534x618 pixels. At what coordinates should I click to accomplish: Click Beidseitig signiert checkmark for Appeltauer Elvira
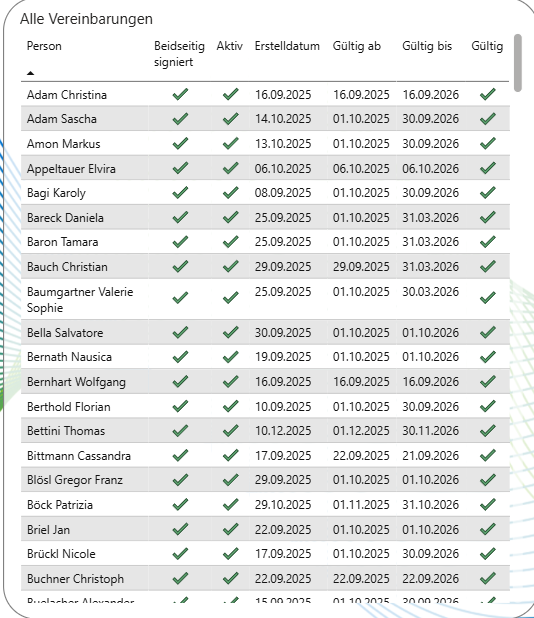(x=180, y=168)
